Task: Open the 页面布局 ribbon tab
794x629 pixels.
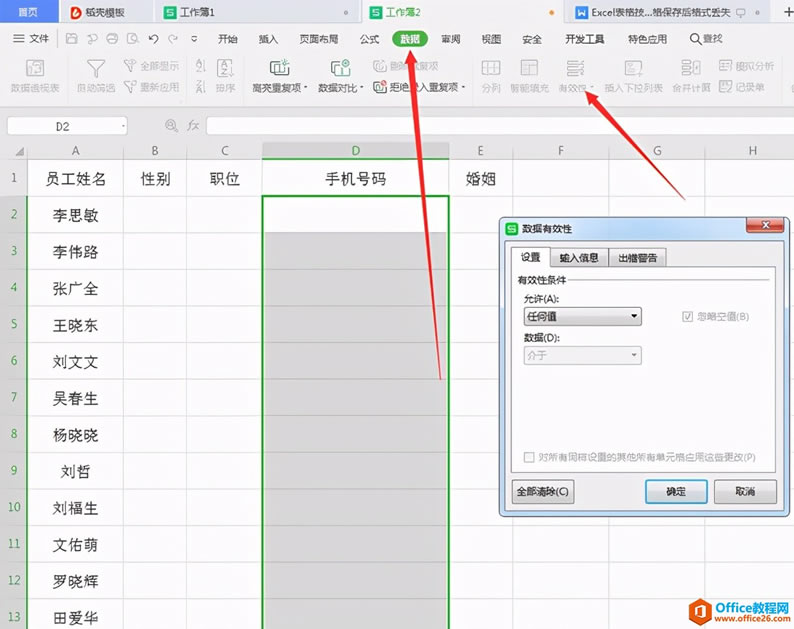Action: click(319, 39)
